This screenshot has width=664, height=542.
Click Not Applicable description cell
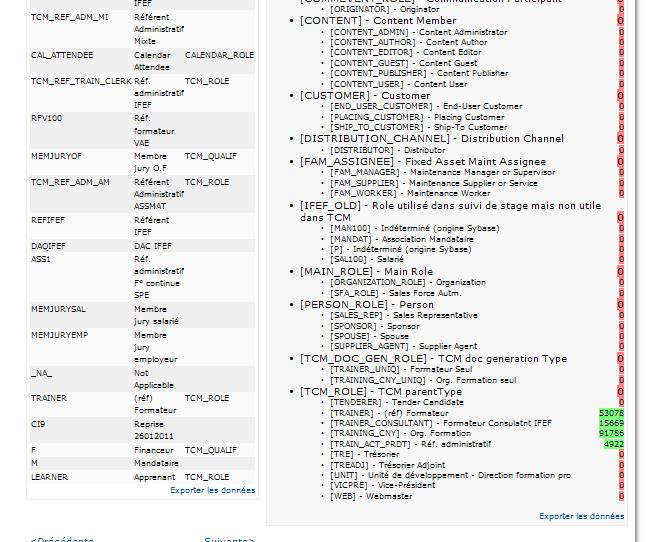pos(154,379)
